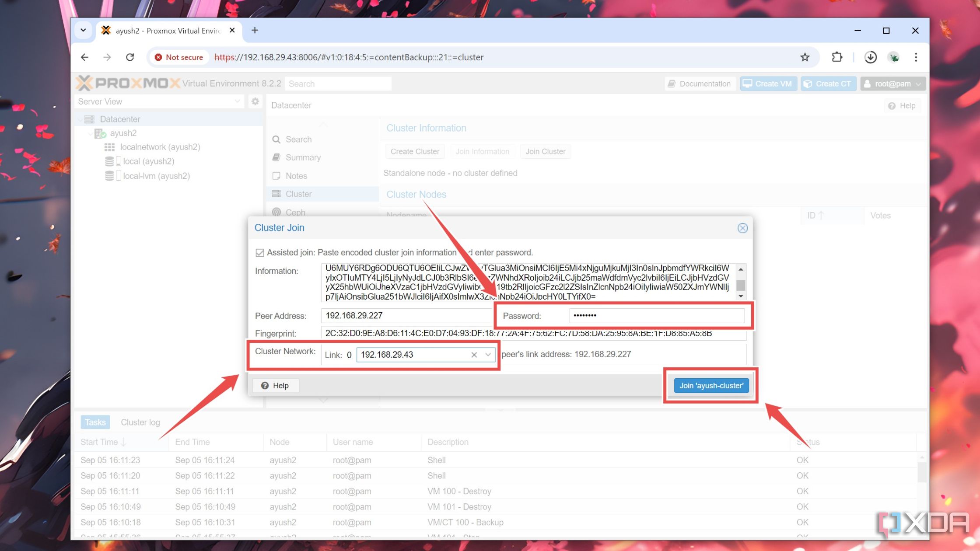The width and height of the screenshot is (980, 551).
Task: Open a new browser tab
Action: [255, 30]
